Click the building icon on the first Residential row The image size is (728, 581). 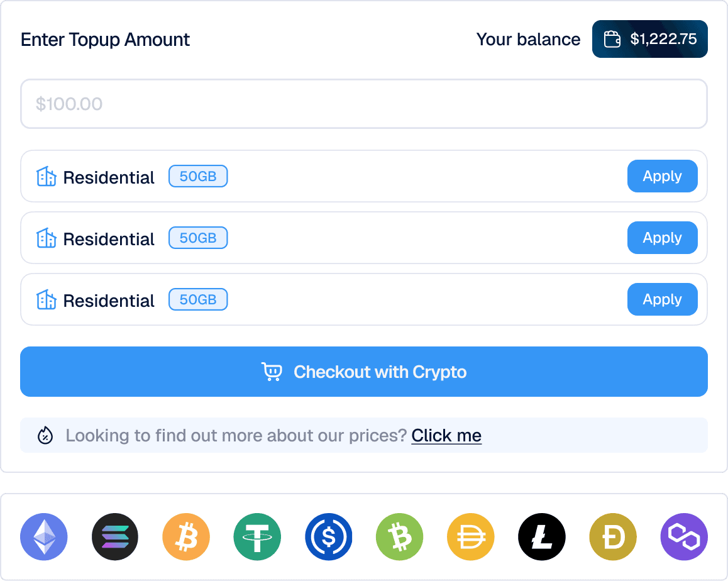point(47,177)
